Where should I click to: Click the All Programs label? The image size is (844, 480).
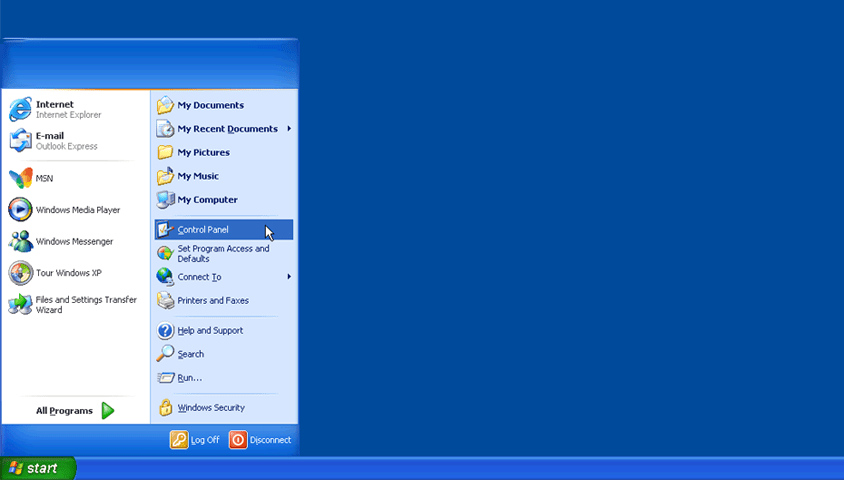pos(64,411)
